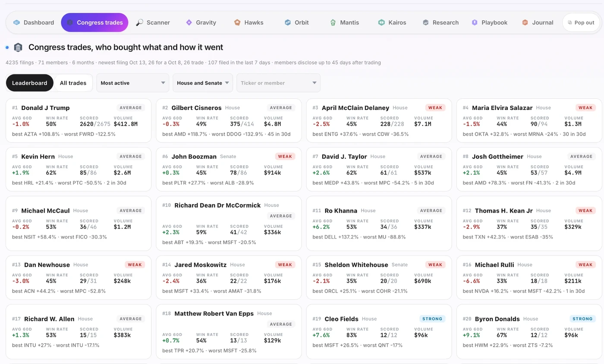The width and height of the screenshot is (604, 364).
Task: Click the Congress building heading icon
Action: pyautogui.click(x=18, y=47)
